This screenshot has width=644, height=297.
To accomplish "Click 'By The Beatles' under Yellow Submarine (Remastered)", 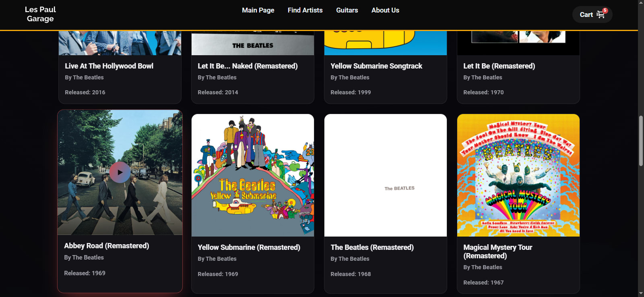I will pyautogui.click(x=217, y=259).
